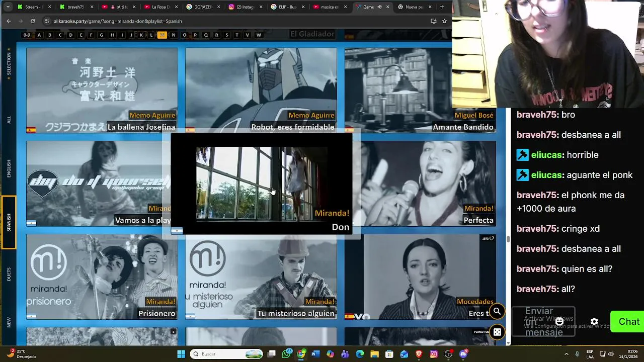This screenshot has height=362, width=644.
Task: Filter songs by letter D
Action: pyautogui.click(x=70, y=35)
